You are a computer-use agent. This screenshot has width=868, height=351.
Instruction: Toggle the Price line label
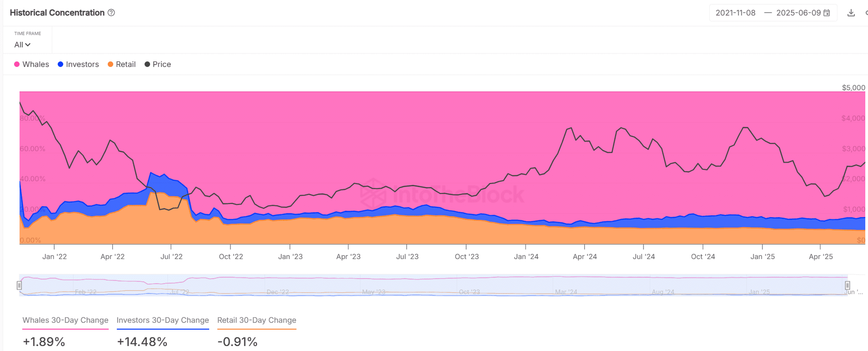click(x=162, y=64)
